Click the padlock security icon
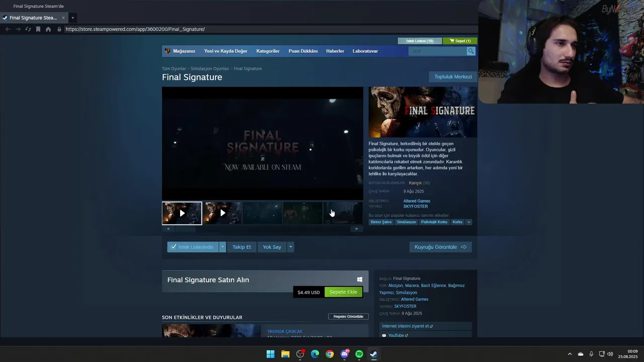The height and width of the screenshot is (362, 644). point(59,29)
